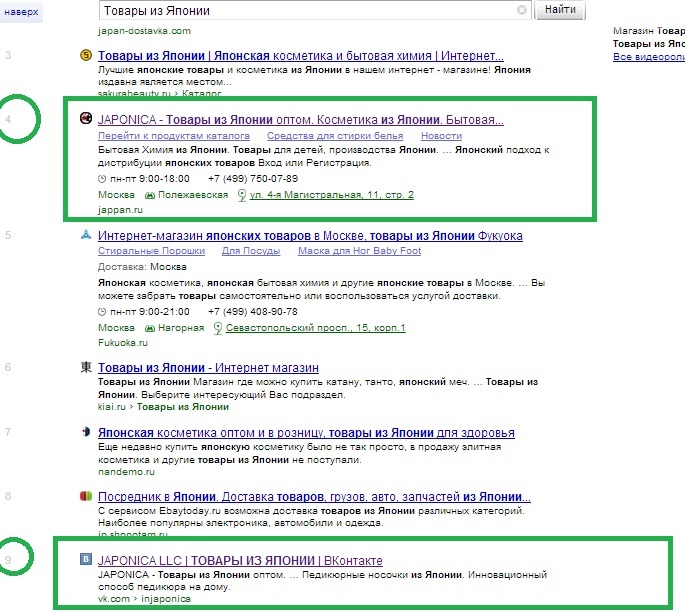Open the Товары из Японии | Японская косметика result
This screenshot has height=612, width=685.
pyautogui.click(x=301, y=56)
